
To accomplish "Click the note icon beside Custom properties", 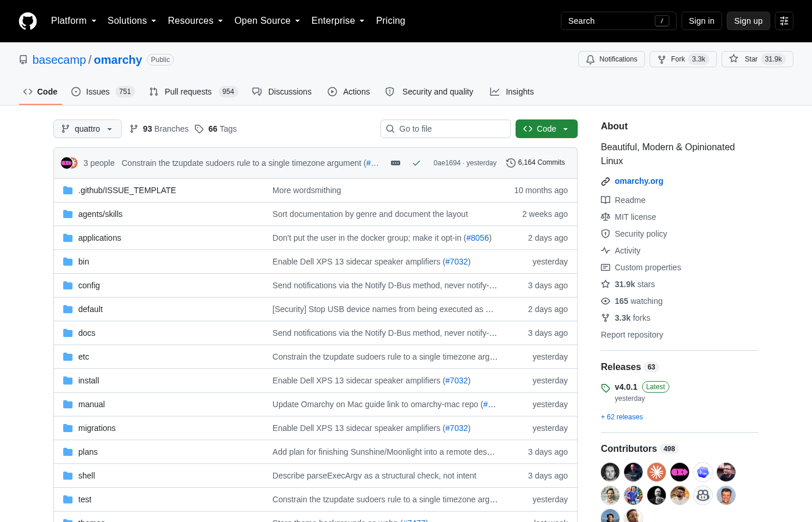I will pos(606,267).
